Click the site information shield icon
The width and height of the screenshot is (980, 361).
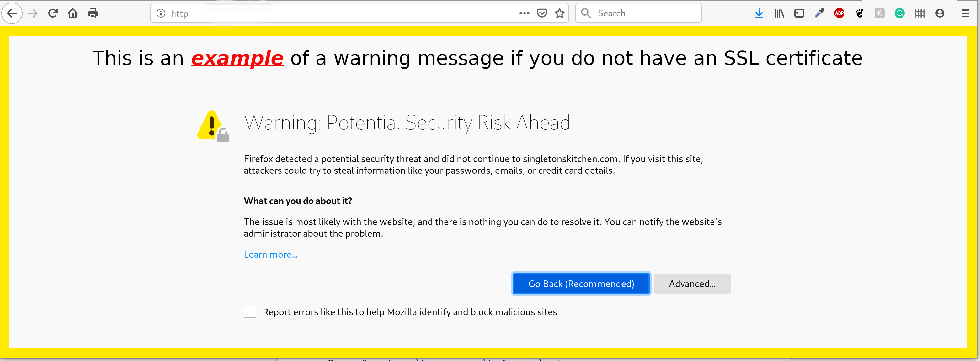(x=160, y=13)
